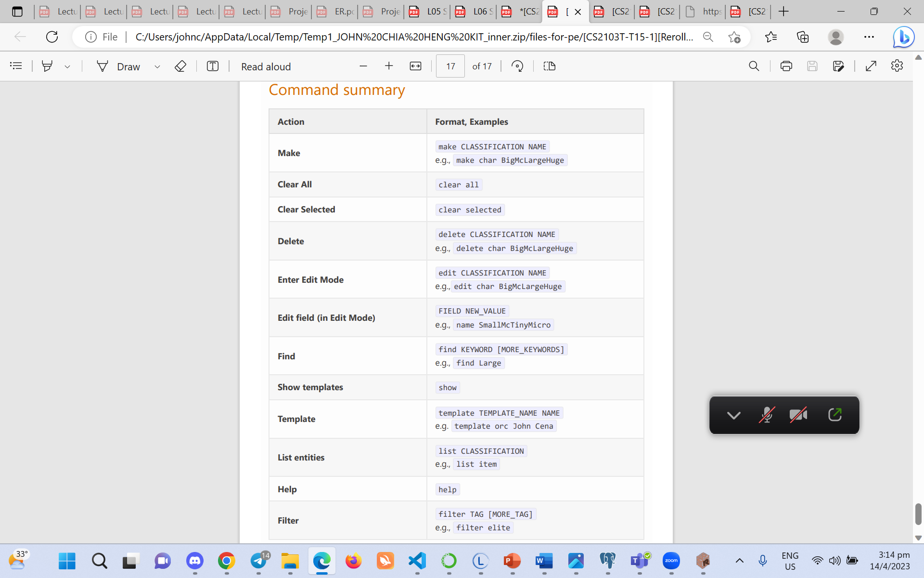Click the Add text tool icon
This screenshot has width=924, height=578.
tap(212, 66)
